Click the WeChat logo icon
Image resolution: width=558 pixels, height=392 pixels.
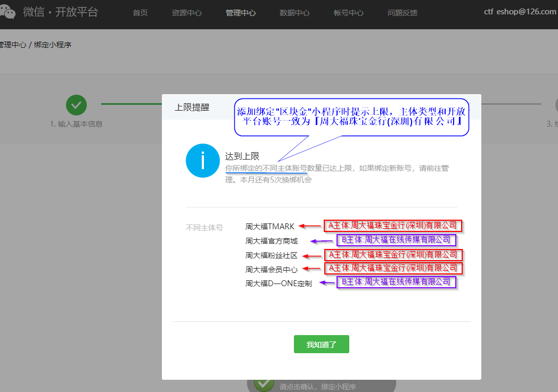[x=8, y=12]
